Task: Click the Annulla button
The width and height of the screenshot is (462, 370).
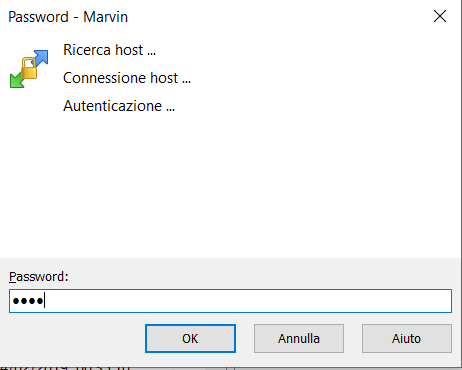Action: point(299,338)
